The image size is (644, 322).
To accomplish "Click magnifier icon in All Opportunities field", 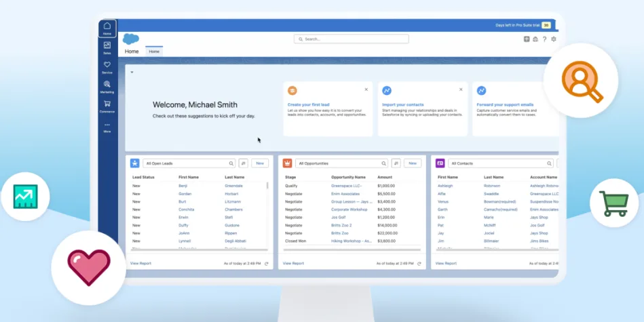I will (x=384, y=163).
